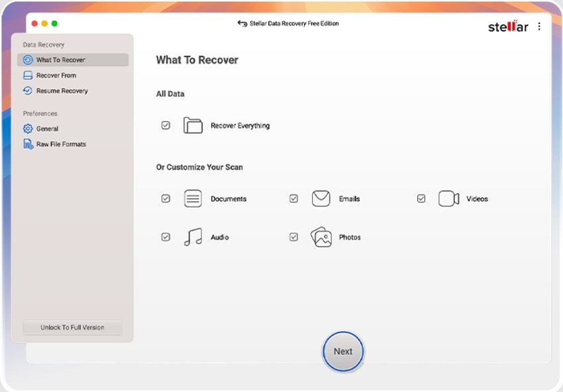Click the Recover From drive icon
The height and width of the screenshot is (392, 563).
pyautogui.click(x=28, y=75)
